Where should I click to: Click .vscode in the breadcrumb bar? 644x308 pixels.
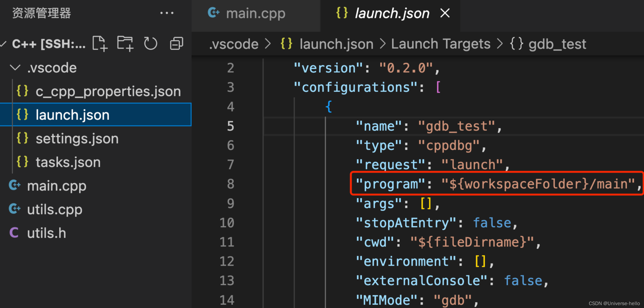[233, 44]
